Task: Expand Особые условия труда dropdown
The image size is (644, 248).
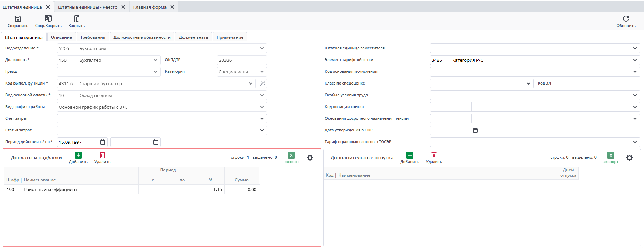Action: [635, 95]
